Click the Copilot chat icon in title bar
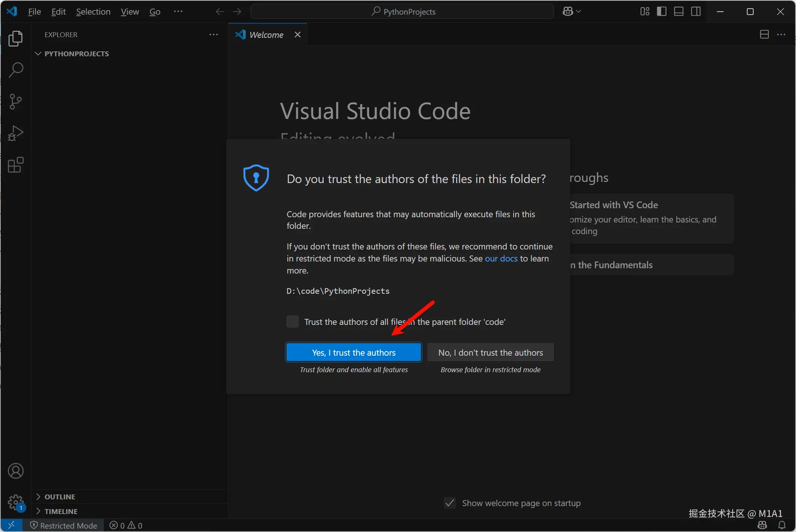 (568, 12)
